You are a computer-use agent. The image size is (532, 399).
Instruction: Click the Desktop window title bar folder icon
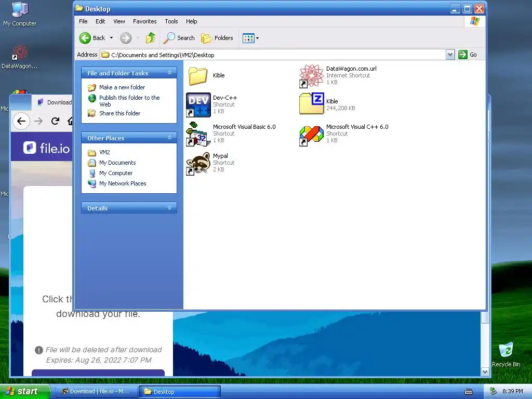79,8
